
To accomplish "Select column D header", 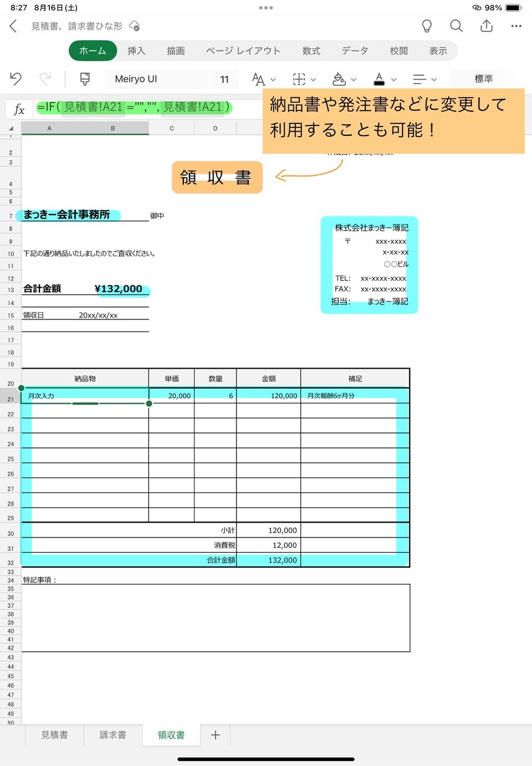I will [215, 128].
